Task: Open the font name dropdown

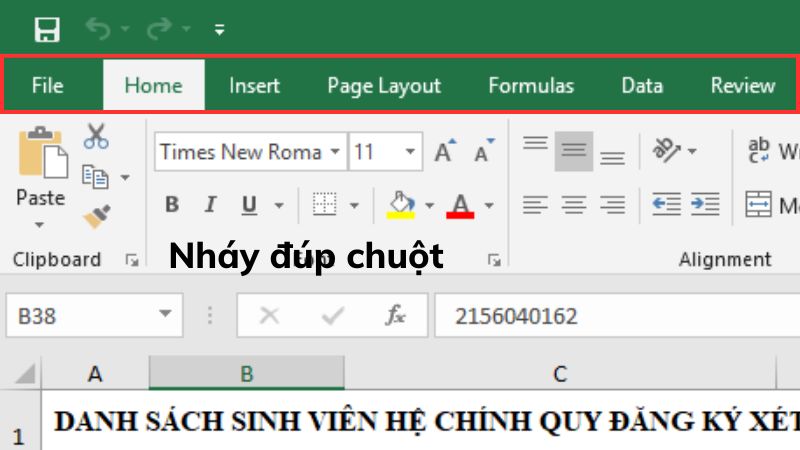Action: coord(336,152)
